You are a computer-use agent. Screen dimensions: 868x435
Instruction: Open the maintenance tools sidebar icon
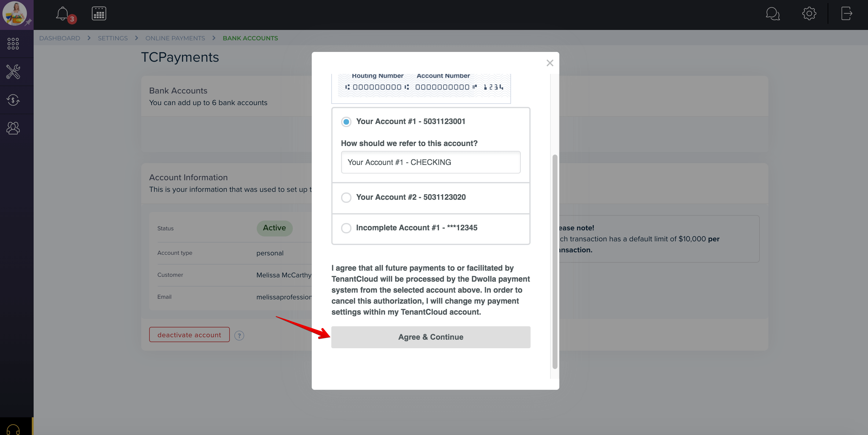click(x=13, y=71)
